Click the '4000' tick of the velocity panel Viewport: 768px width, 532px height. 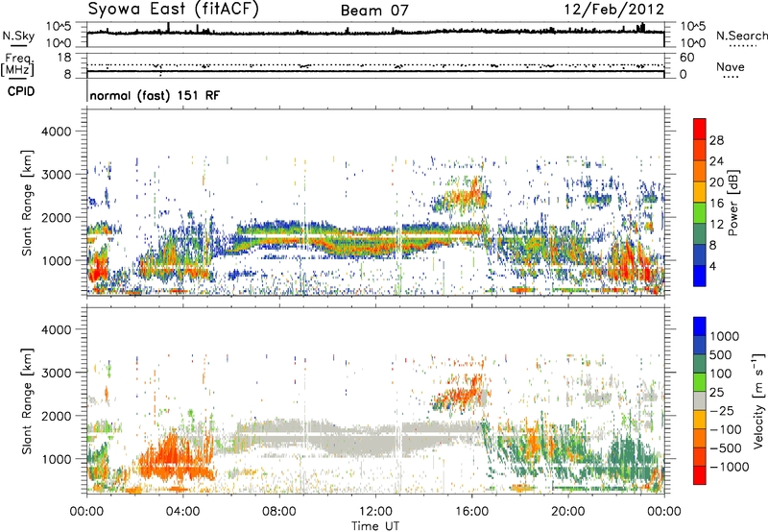[x=57, y=329]
